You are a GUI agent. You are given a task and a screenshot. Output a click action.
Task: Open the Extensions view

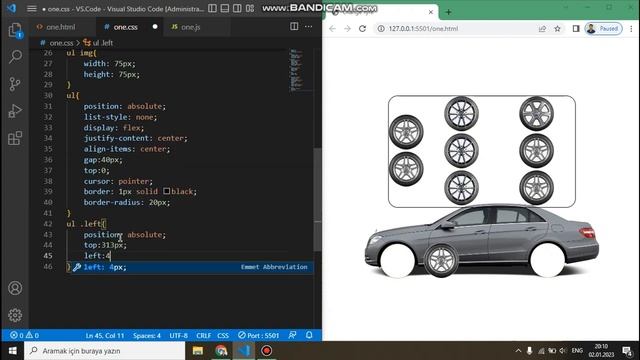[x=15, y=138]
